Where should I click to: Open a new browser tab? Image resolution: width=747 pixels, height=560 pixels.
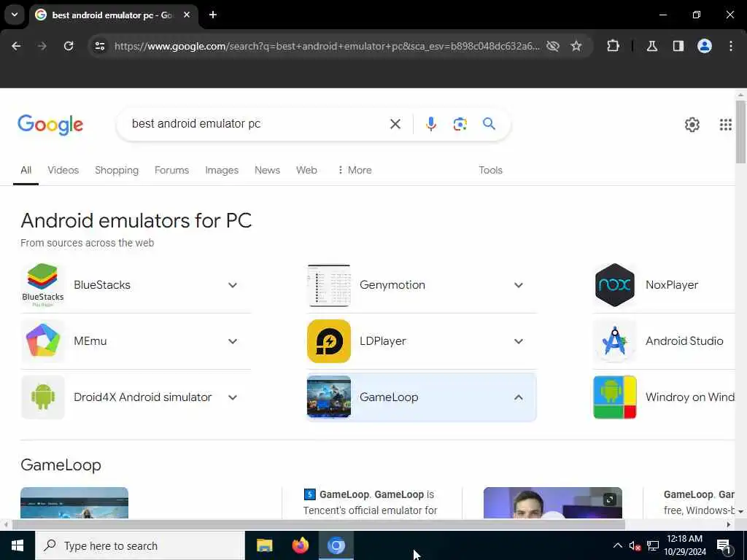point(213,15)
